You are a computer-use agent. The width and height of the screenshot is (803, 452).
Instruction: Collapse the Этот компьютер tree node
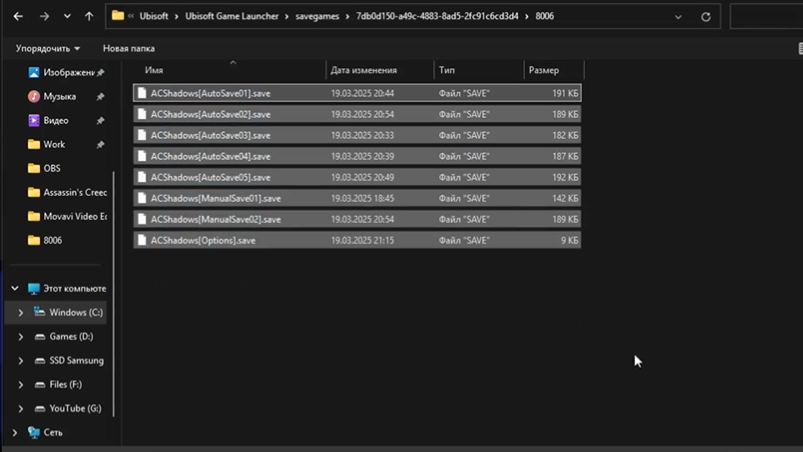pos(14,289)
